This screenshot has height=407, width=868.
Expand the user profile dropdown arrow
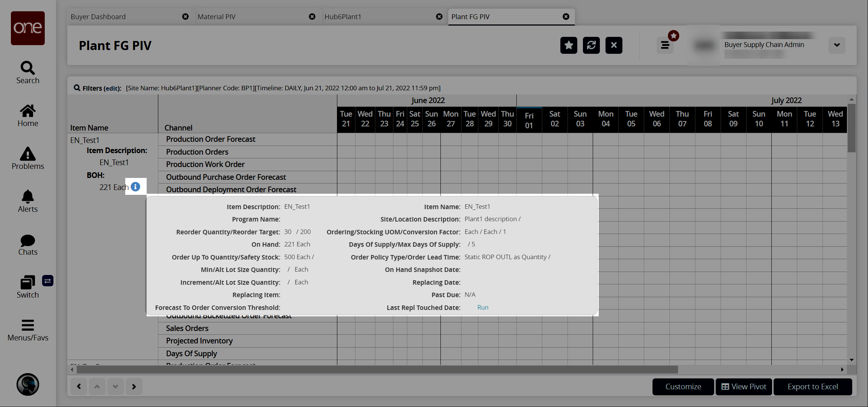[x=836, y=45]
